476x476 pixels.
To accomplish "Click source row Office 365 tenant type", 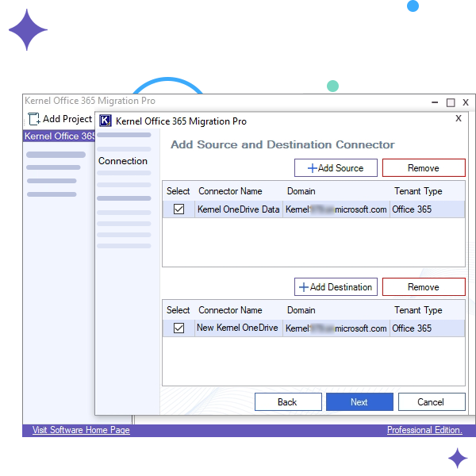I will coord(412,209).
